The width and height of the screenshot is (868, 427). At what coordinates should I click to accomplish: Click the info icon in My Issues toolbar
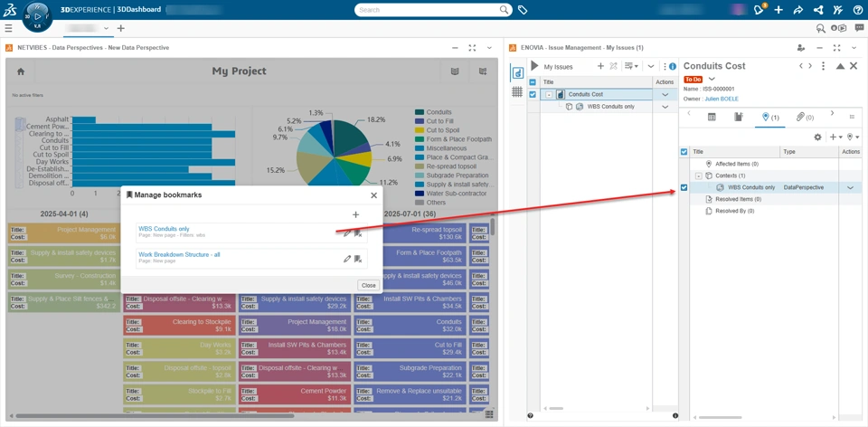(x=673, y=66)
